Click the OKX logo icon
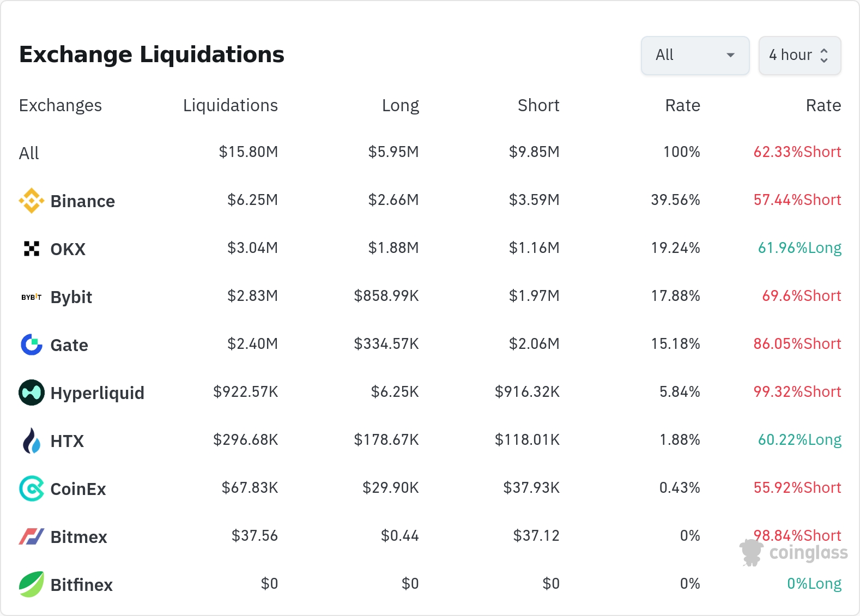 (x=32, y=249)
